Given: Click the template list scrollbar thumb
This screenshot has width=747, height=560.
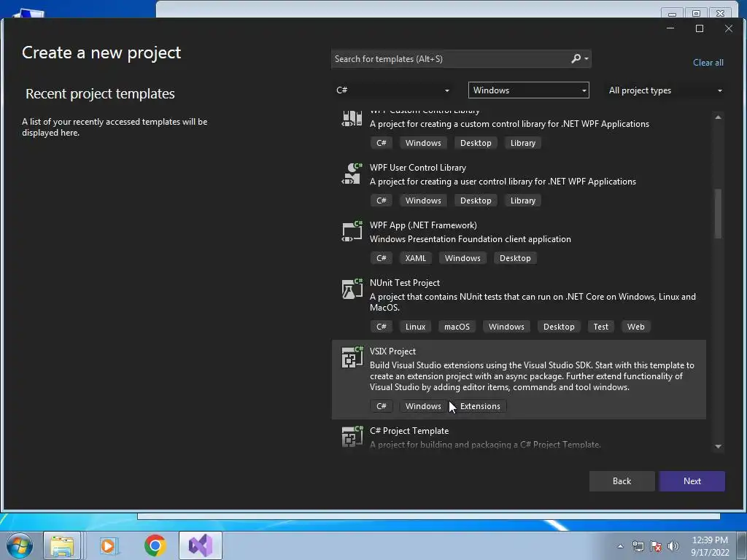Looking at the screenshot, I should pyautogui.click(x=718, y=214).
